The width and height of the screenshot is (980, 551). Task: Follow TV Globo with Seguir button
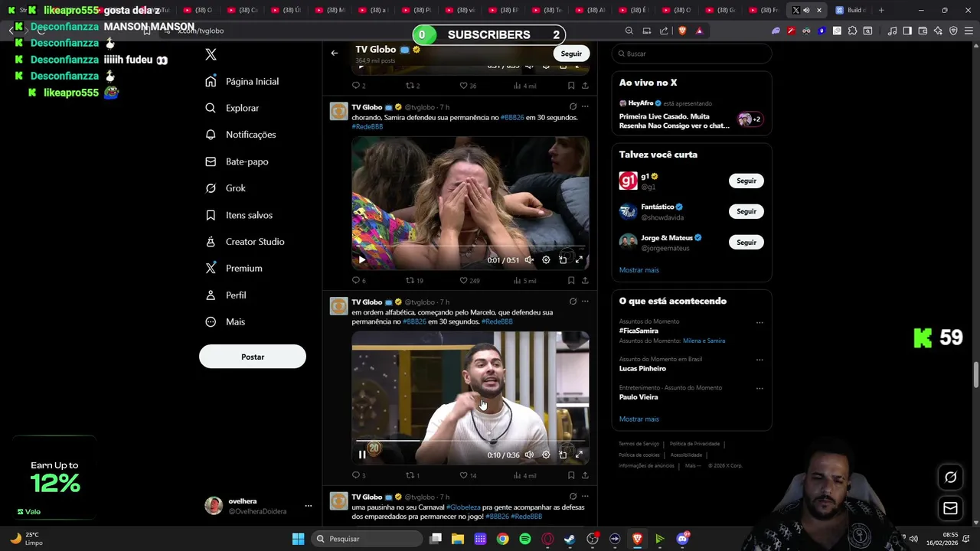(x=571, y=54)
